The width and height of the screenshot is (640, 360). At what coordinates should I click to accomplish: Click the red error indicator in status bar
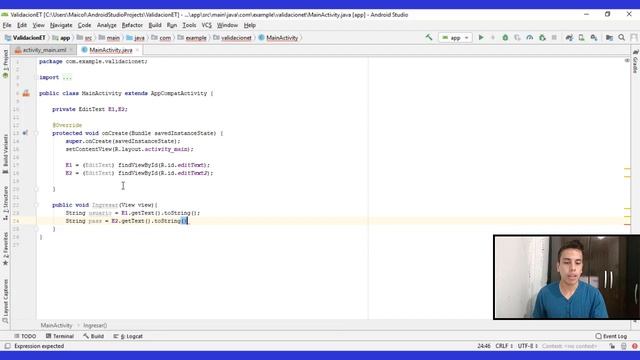(x=635, y=346)
